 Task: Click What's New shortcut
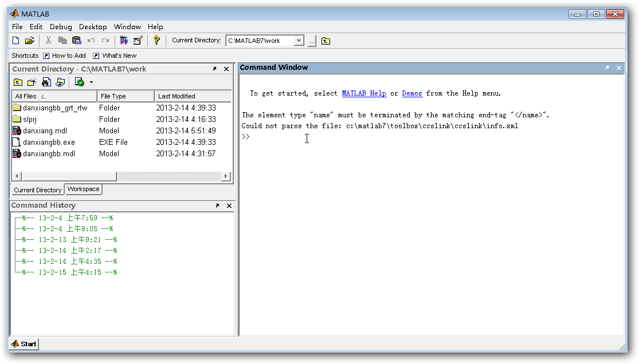(115, 56)
